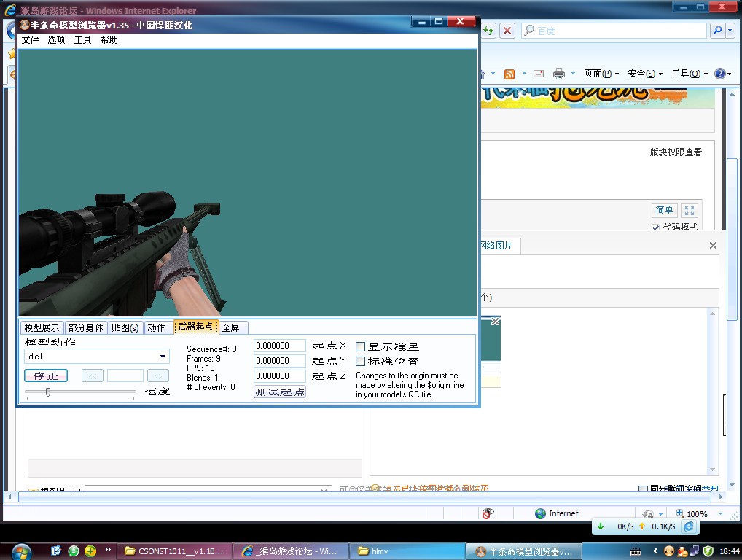Click the popup blocker icon in status bar
The height and width of the screenshot is (560, 742).
tap(488, 513)
